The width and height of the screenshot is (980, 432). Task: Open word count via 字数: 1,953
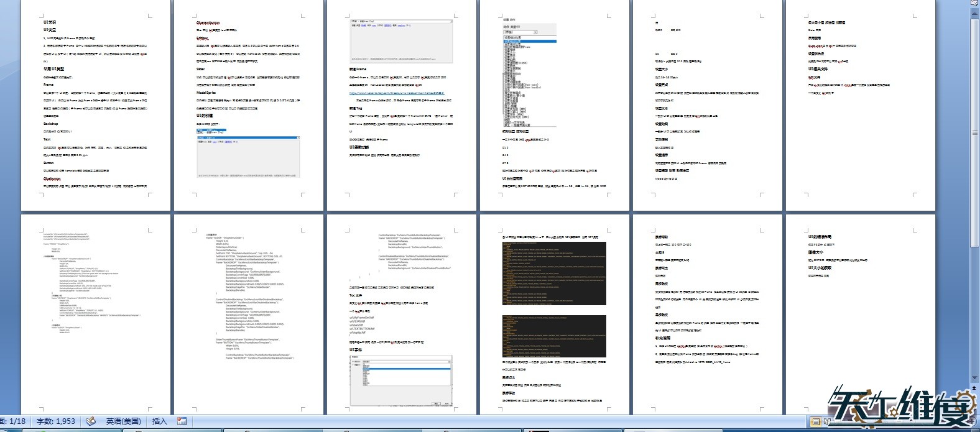[56, 421]
